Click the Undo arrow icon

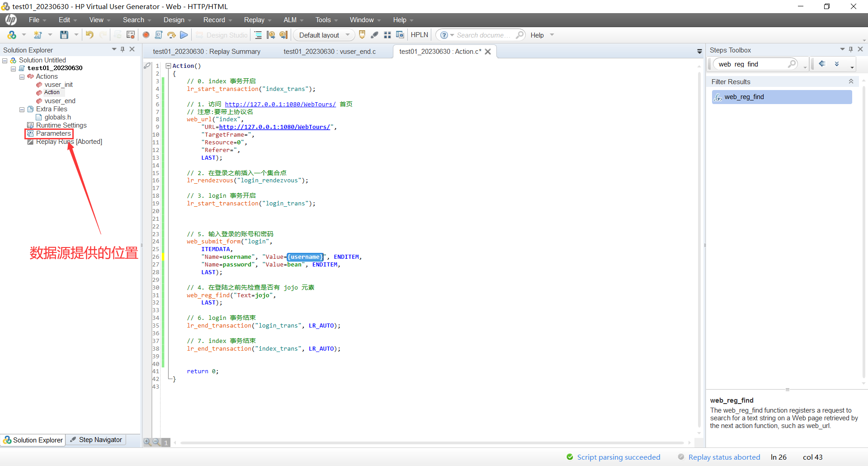click(x=90, y=35)
